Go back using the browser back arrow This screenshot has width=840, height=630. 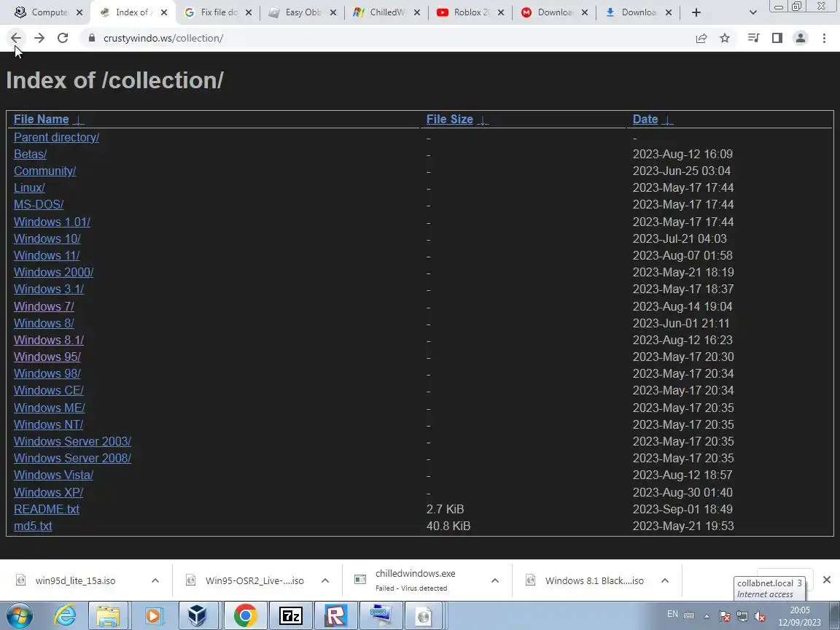click(x=16, y=38)
